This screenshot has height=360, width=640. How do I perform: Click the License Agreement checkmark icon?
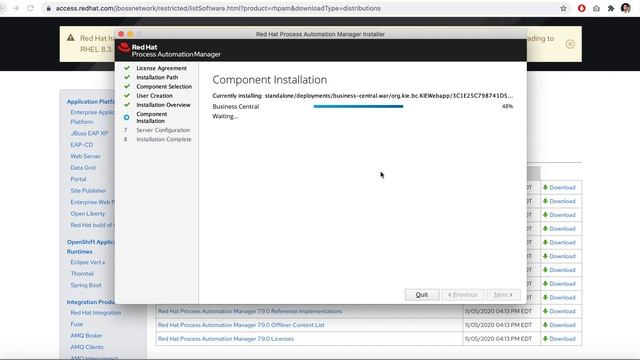pos(127,68)
